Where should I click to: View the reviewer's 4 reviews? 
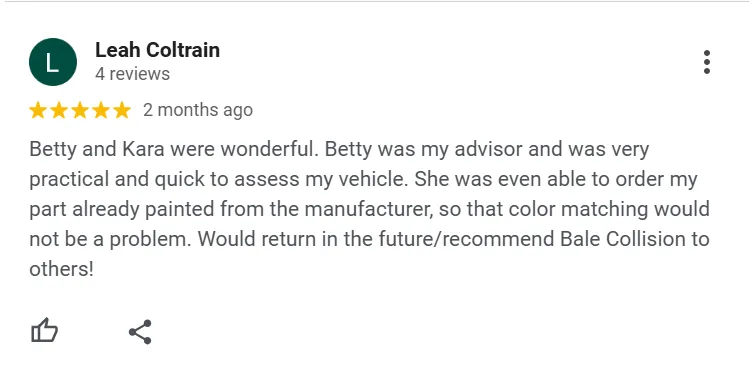click(132, 74)
